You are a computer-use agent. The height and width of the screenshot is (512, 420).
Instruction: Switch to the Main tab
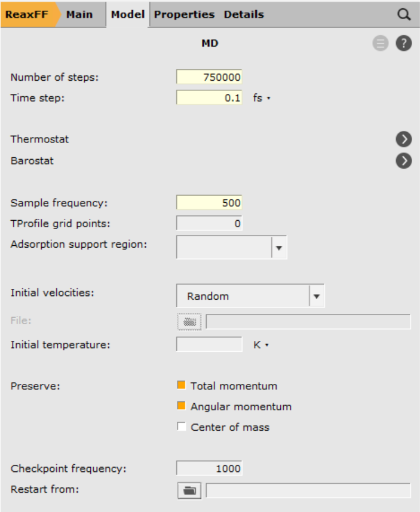79,14
